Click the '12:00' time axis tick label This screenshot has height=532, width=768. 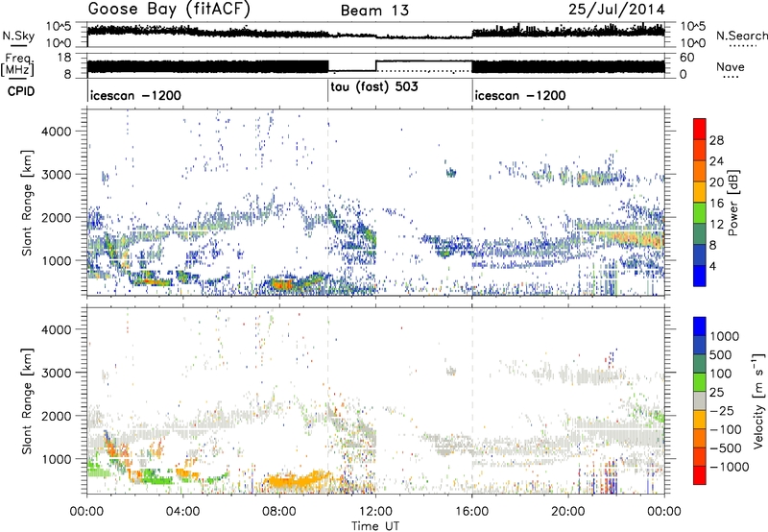click(375, 512)
